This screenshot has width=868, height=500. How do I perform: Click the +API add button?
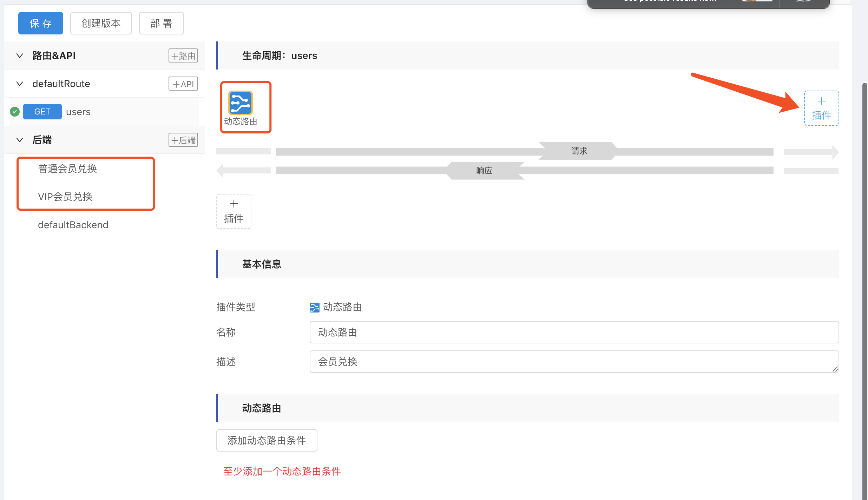(x=183, y=84)
